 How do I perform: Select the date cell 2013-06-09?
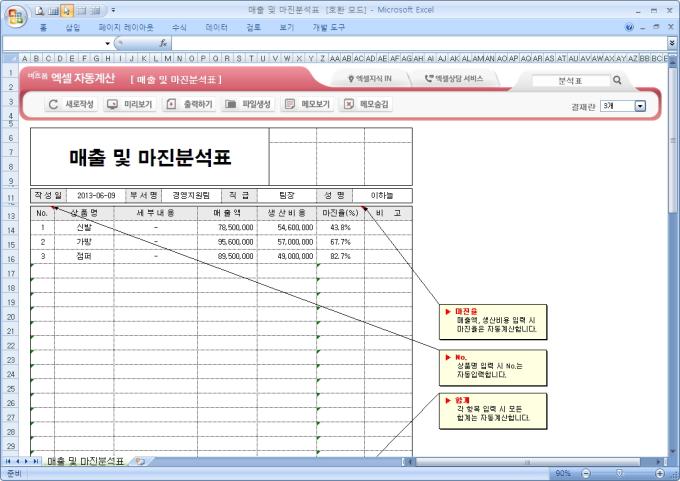tap(96, 196)
